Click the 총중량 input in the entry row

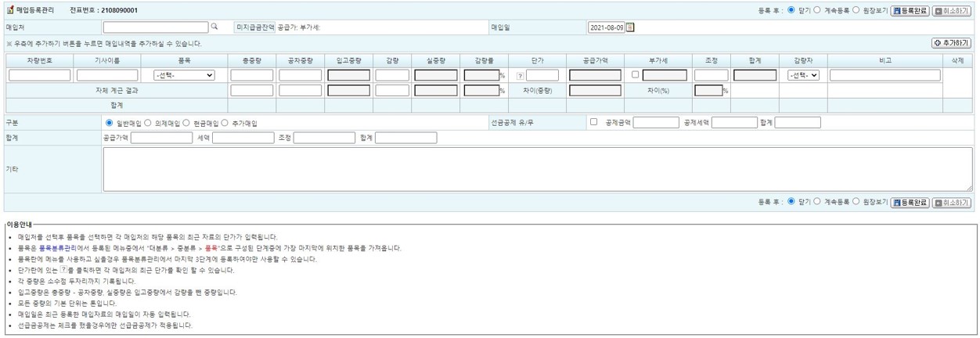(252, 76)
